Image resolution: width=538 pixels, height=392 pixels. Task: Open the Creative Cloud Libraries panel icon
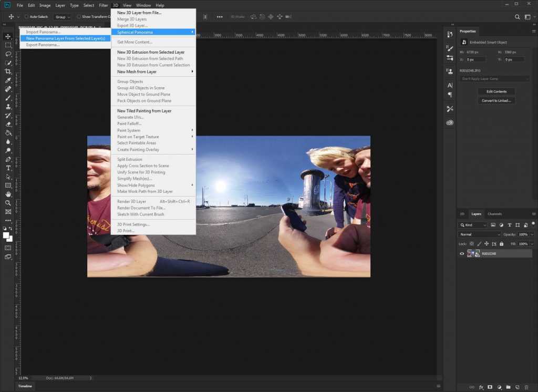click(x=450, y=122)
